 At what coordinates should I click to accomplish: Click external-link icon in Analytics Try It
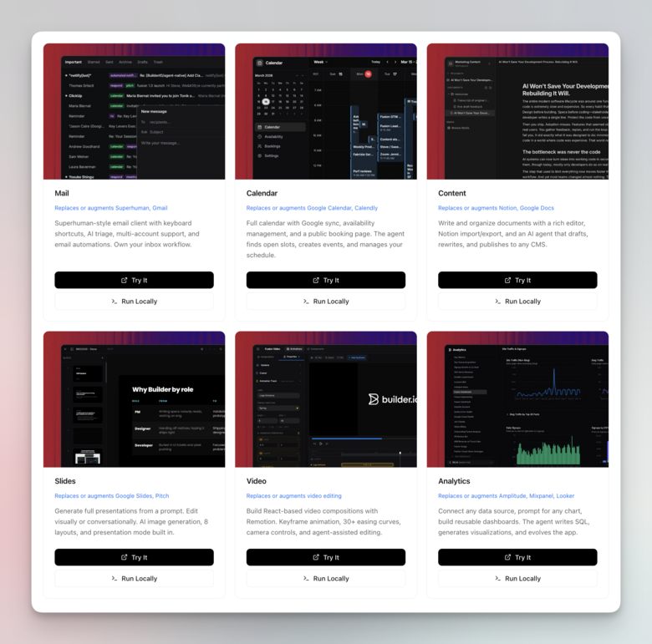(507, 557)
